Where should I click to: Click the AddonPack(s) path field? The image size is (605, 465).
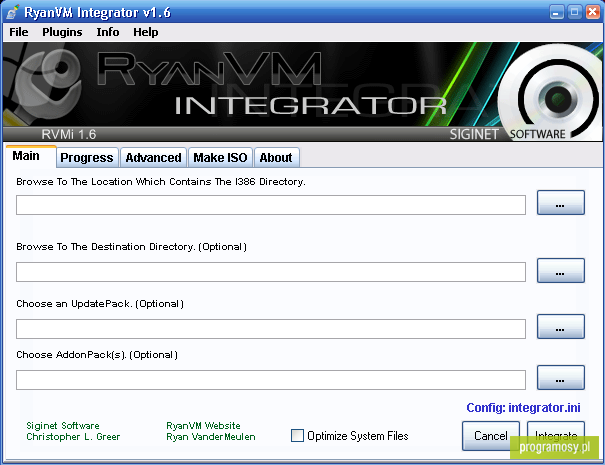click(271, 380)
